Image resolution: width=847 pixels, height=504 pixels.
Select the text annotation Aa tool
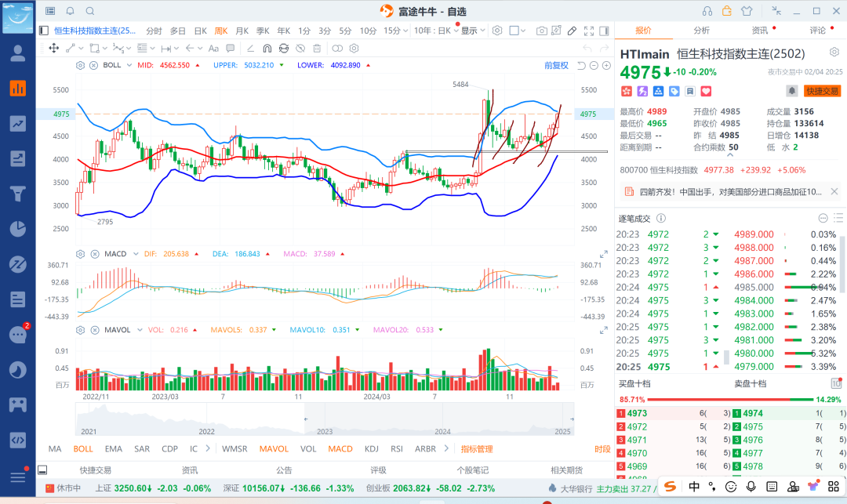click(213, 48)
